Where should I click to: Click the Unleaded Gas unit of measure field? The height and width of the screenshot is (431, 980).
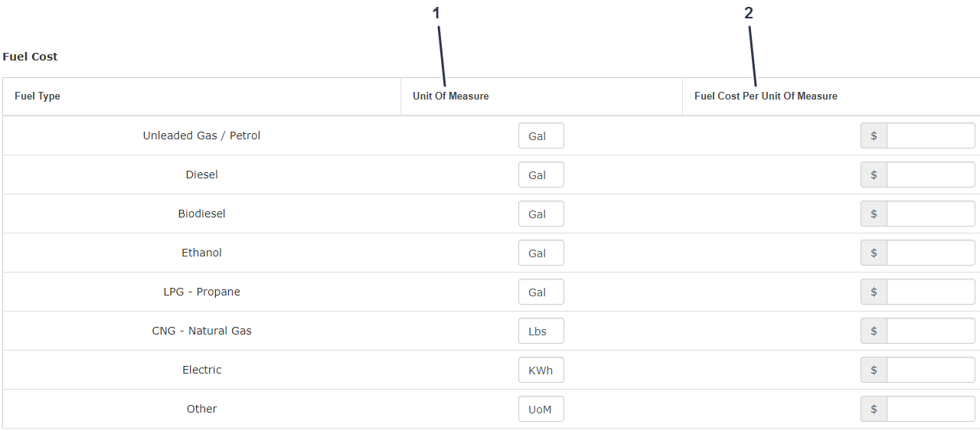tap(541, 136)
